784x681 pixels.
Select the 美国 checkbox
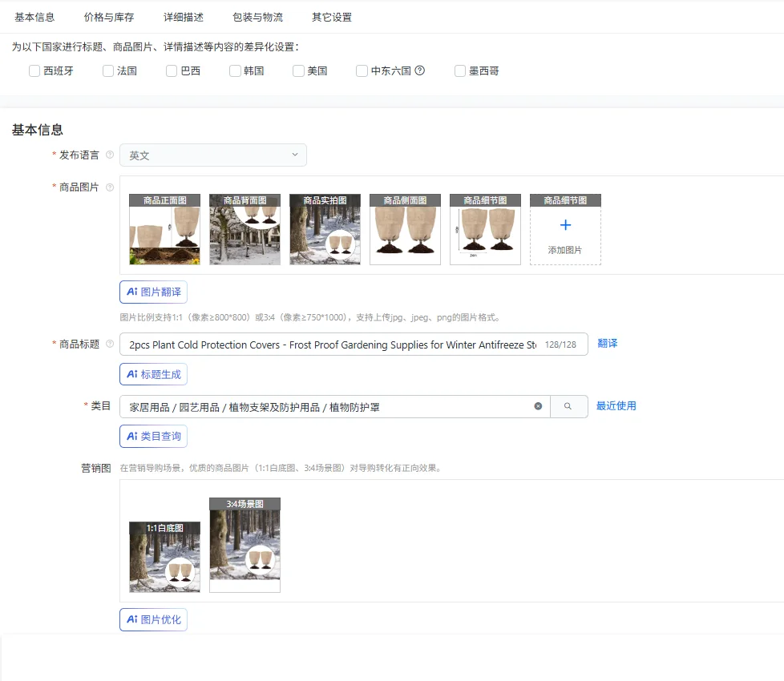click(x=298, y=71)
